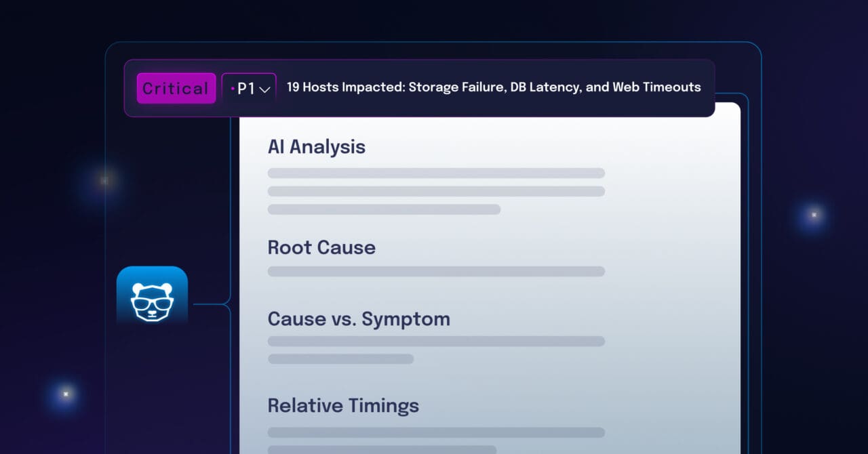
Task: Expand the Cause vs. Symptom section
Action: pos(359,319)
